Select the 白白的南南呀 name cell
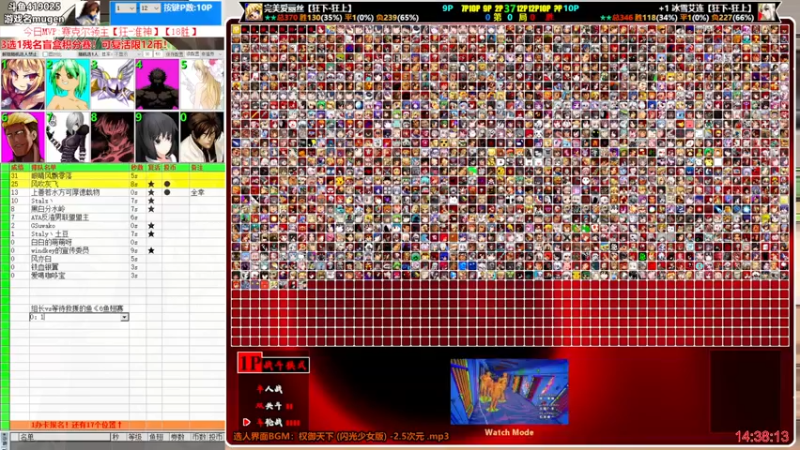800x450 pixels. tap(80, 242)
